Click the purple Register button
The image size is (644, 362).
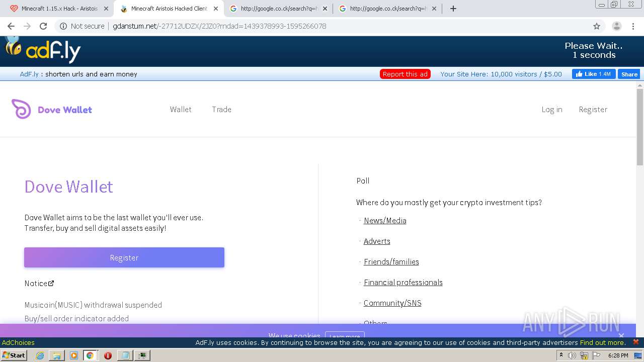tap(124, 257)
